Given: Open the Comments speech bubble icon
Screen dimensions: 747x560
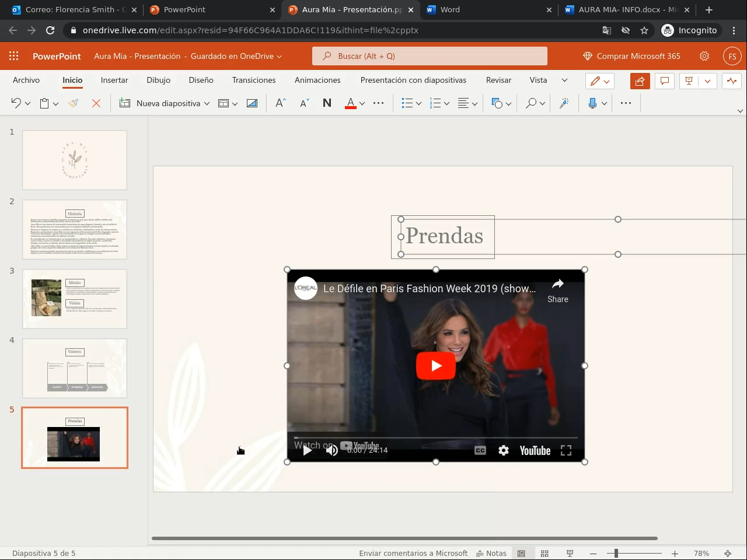Looking at the screenshot, I should click(x=664, y=81).
